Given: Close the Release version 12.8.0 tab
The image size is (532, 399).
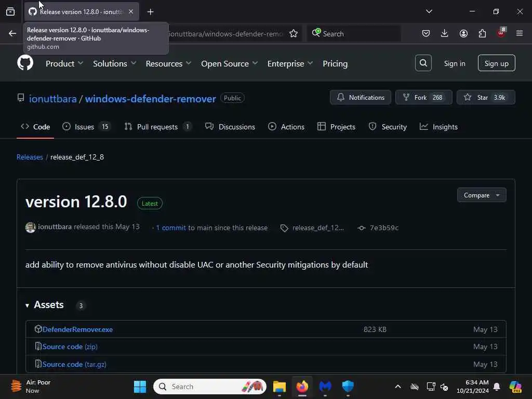Looking at the screenshot, I should 131,11.
